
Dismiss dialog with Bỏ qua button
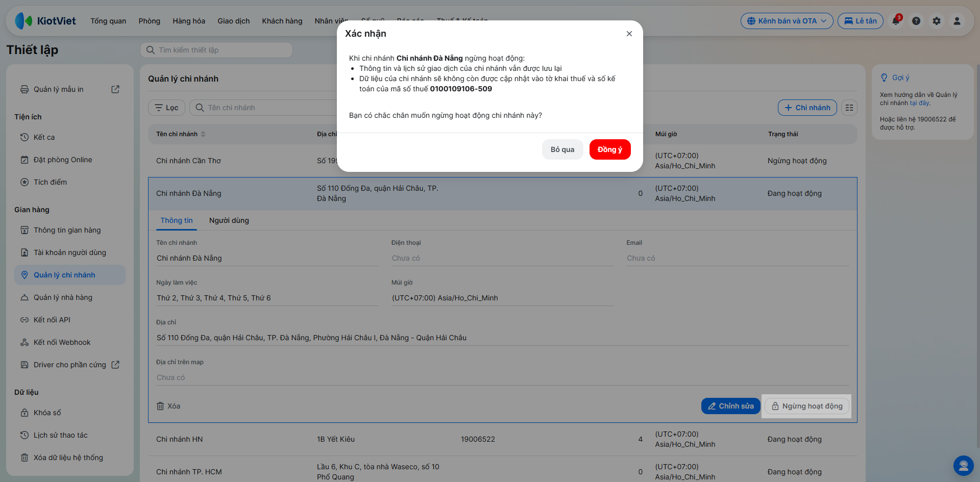[562, 149]
